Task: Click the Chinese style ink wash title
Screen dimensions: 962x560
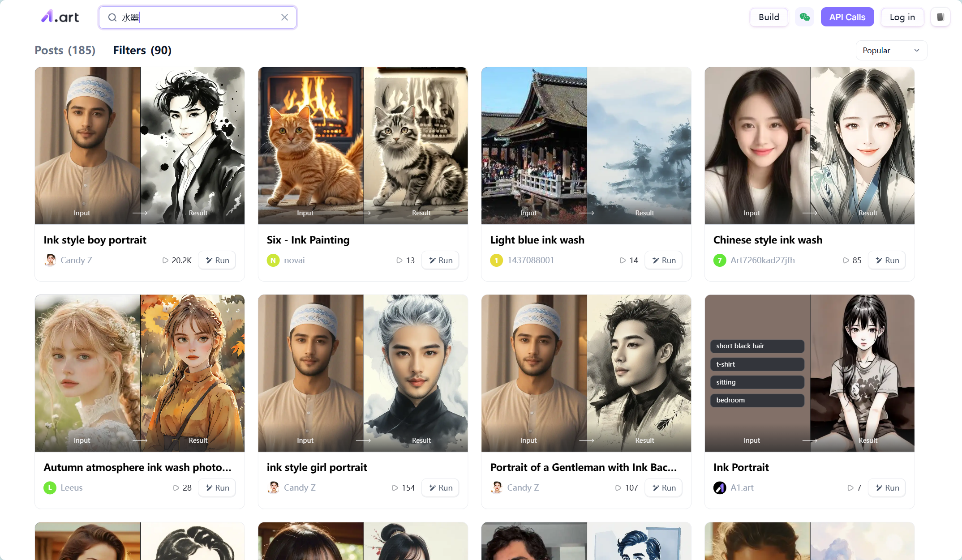Action: coord(768,240)
